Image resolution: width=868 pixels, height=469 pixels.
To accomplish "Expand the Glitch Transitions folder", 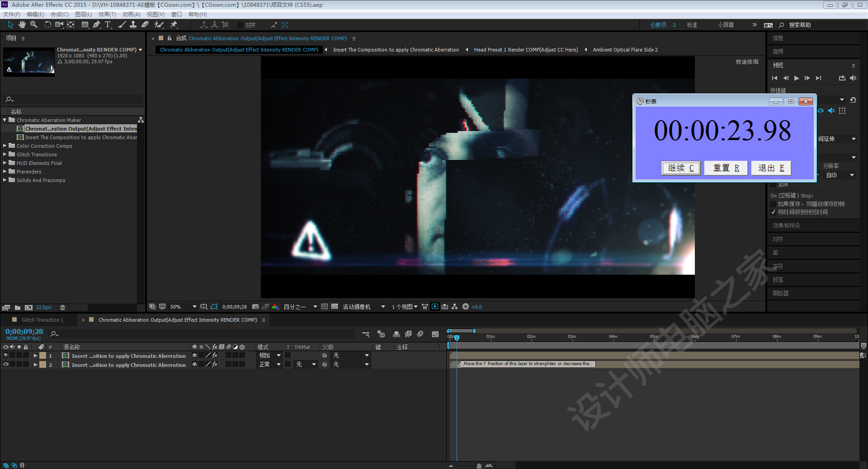I will click(5, 155).
